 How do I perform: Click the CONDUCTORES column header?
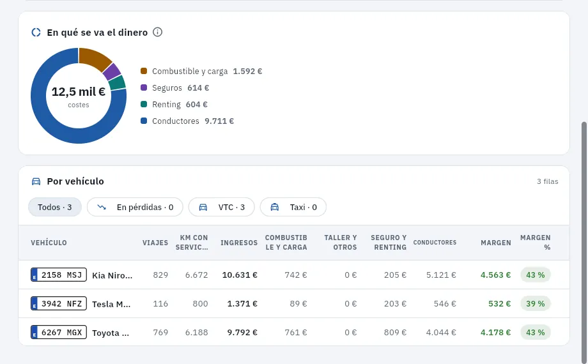pos(435,243)
